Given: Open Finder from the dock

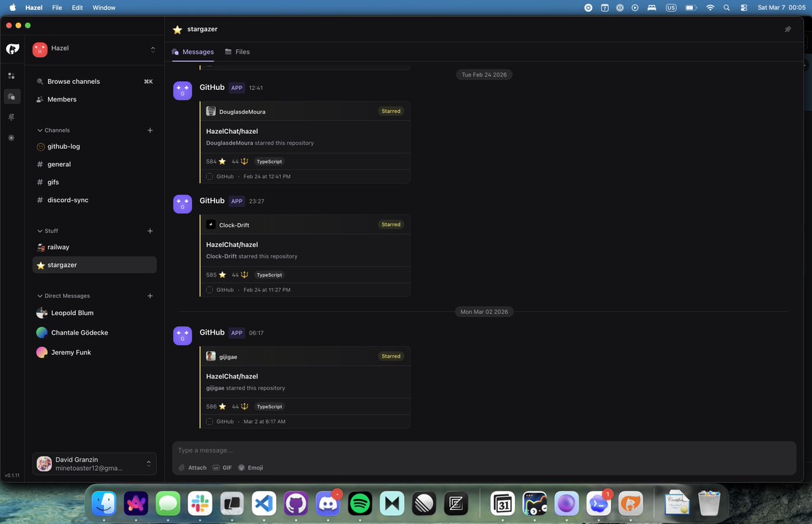Looking at the screenshot, I should click(104, 504).
